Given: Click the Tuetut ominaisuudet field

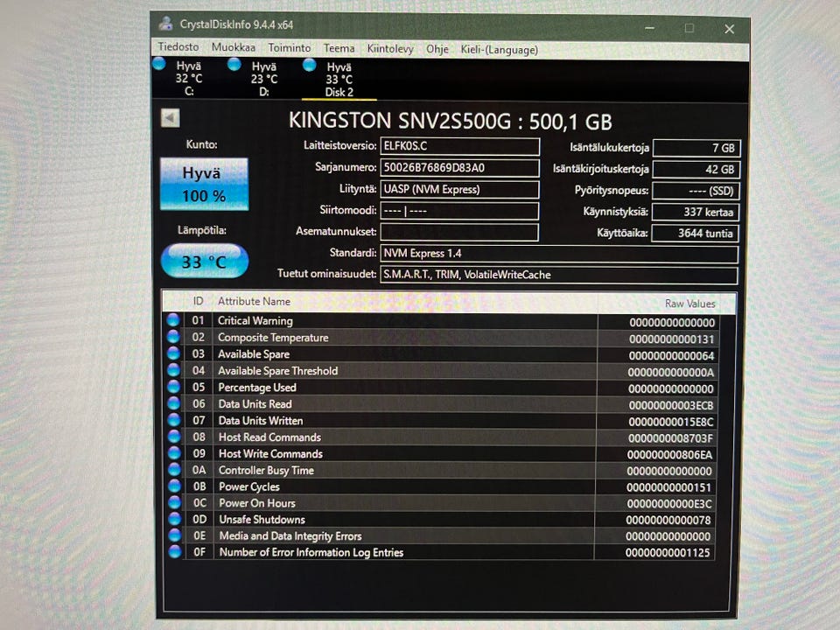Looking at the screenshot, I should point(559,275).
